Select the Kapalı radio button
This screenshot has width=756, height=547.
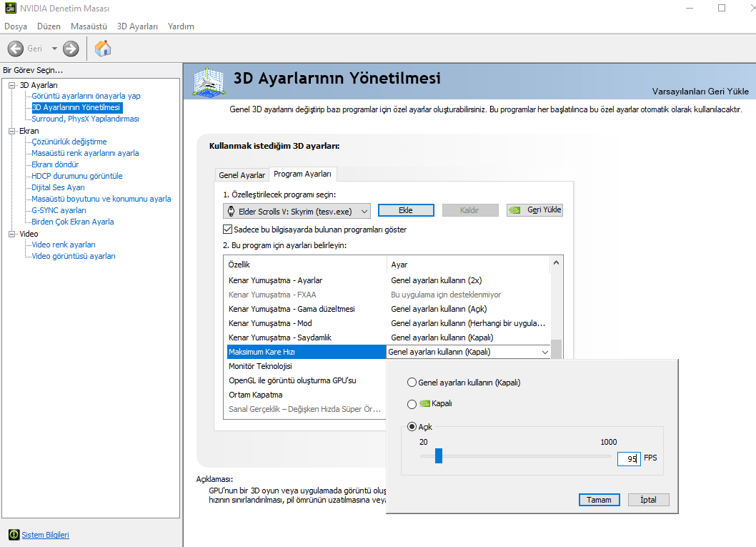[412, 404]
